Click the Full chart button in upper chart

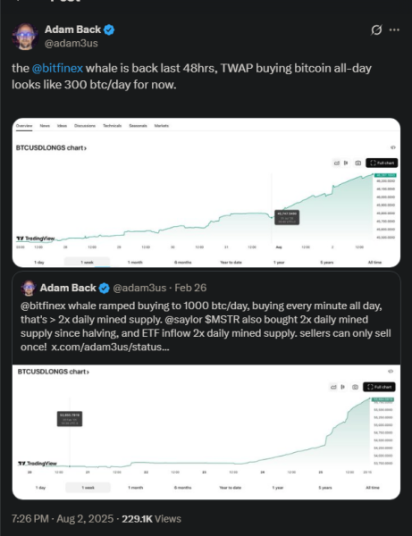[x=382, y=163]
